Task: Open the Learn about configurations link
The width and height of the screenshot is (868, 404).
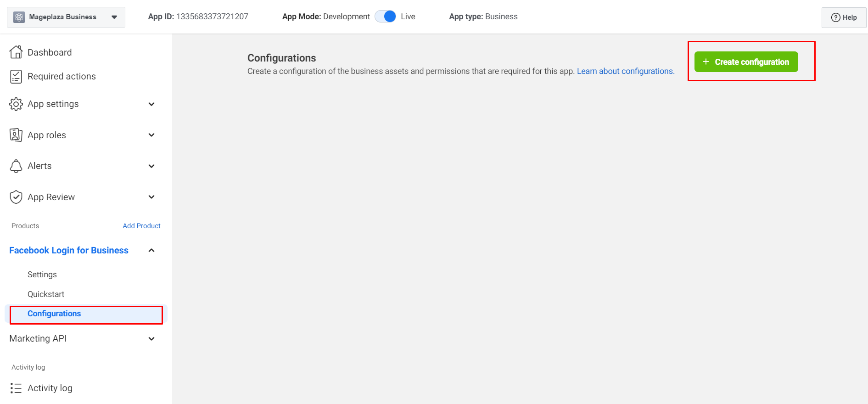Action: 625,71
